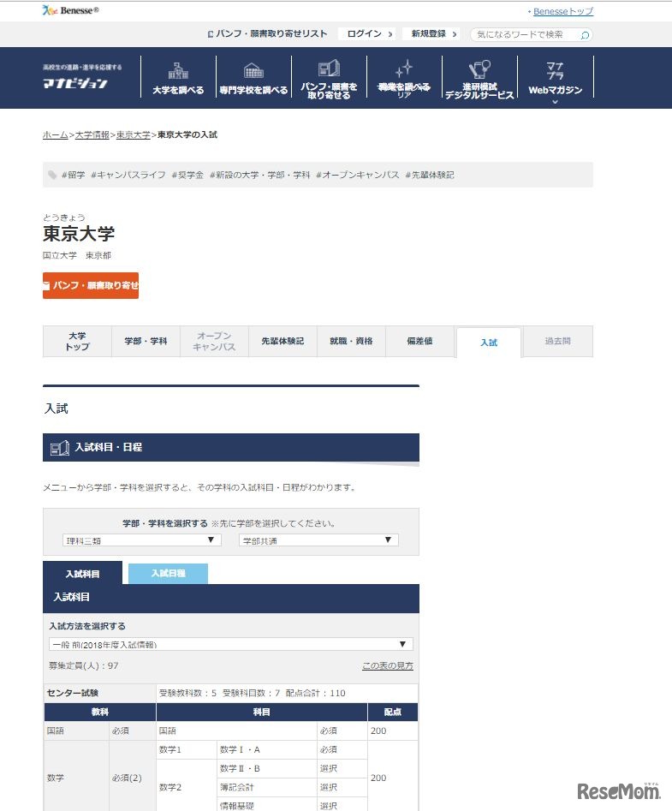672x811 pixels.
Task: Open the マナビジョン home logo
Action: [x=82, y=78]
